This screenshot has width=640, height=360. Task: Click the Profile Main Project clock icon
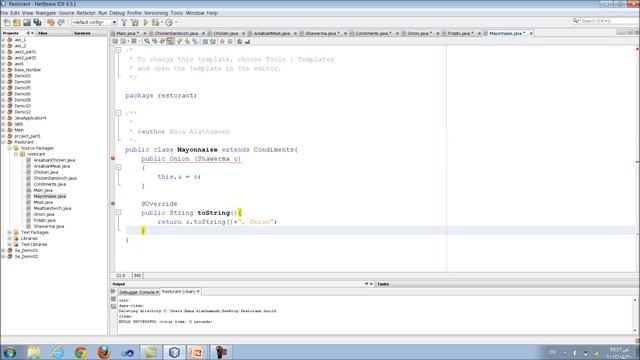(169, 22)
